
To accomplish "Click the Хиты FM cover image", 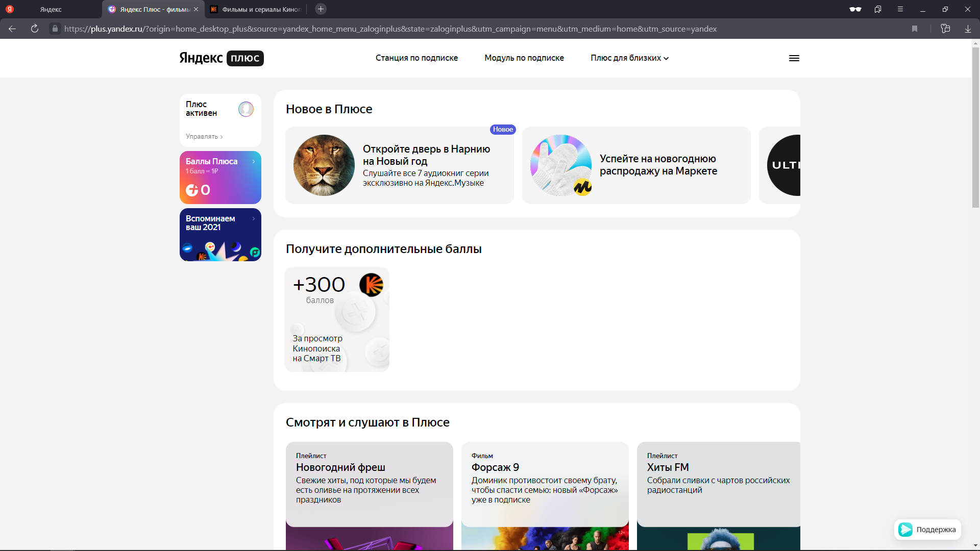I will pos(719,539).
